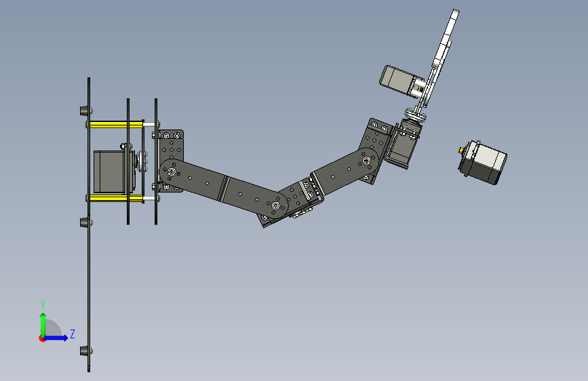Select the lower yellow standoff spacer
Screen dimensions: 588x381
(x=116, y=198)
